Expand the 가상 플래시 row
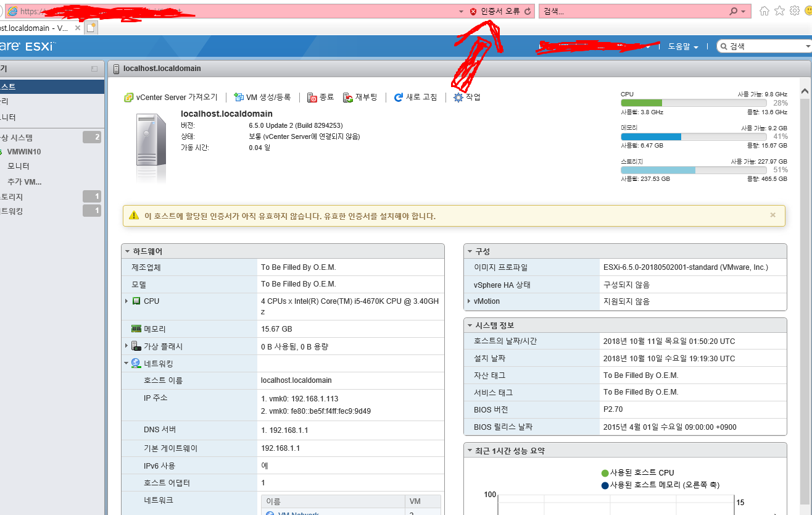The width and height of the screenshot is (812, 515). click(126, 346)
